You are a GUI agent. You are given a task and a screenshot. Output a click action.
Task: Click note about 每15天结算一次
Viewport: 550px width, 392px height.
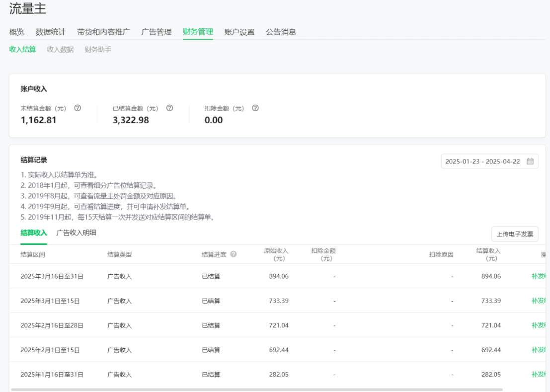tap(118, 217)
